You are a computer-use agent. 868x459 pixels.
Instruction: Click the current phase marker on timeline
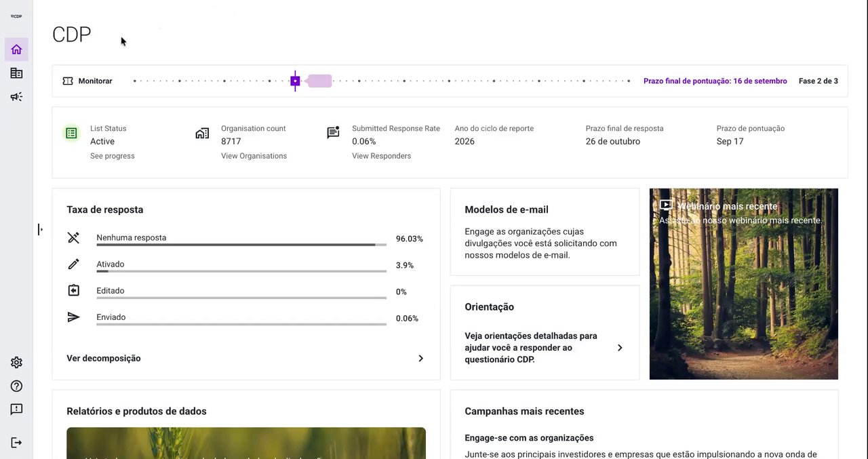(x=295, y=81)
